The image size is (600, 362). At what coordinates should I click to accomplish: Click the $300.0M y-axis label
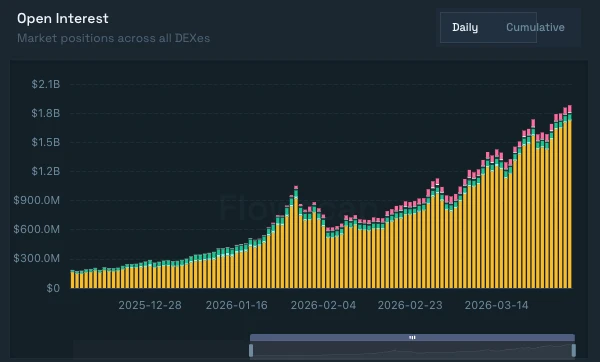37,258
